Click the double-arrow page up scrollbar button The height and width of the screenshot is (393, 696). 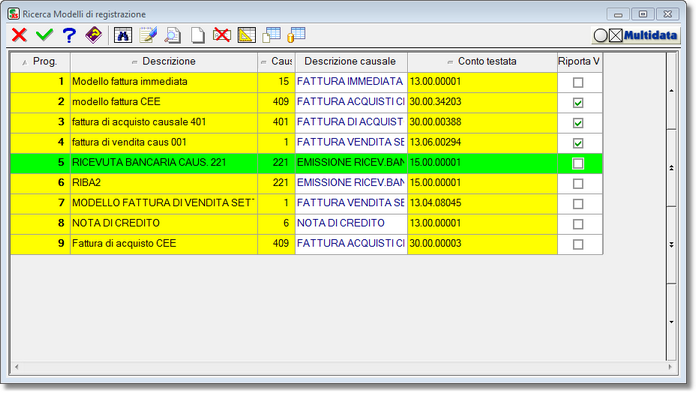click(671, 168)
